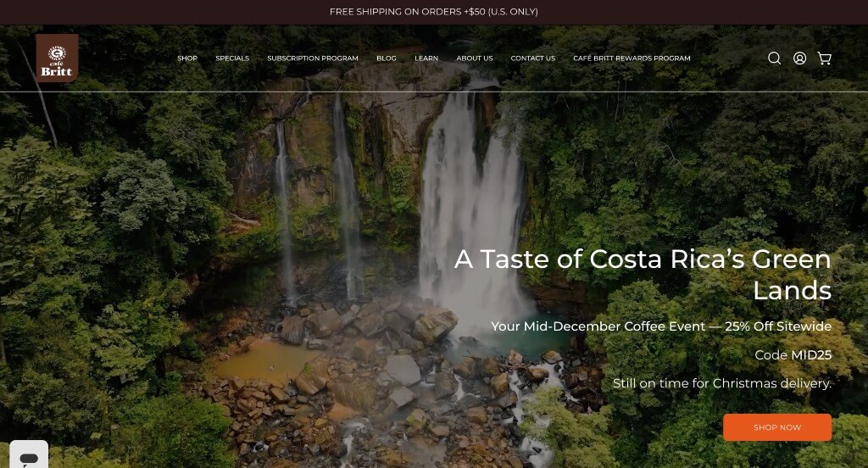
Task: Select the MID25 promo code text
Action: click(811, 355)
